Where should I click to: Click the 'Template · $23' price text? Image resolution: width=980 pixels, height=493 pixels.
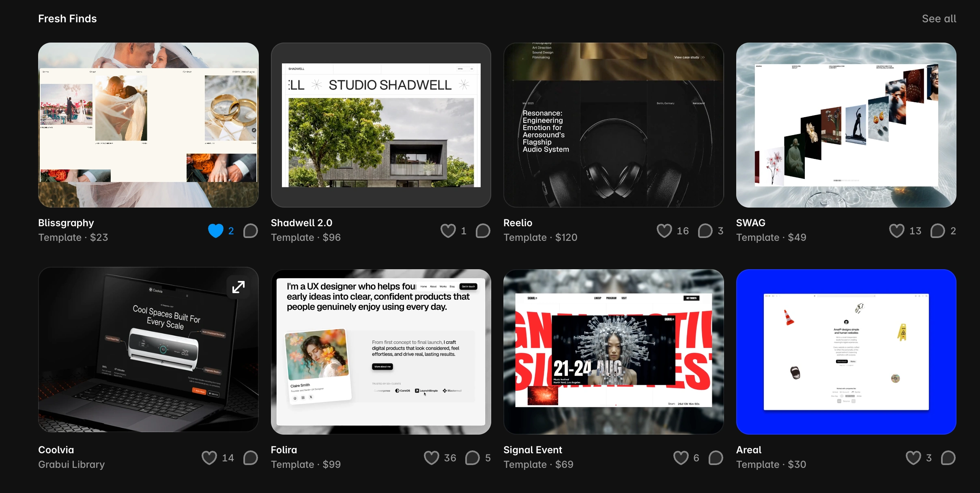click(x=73, y=238)
